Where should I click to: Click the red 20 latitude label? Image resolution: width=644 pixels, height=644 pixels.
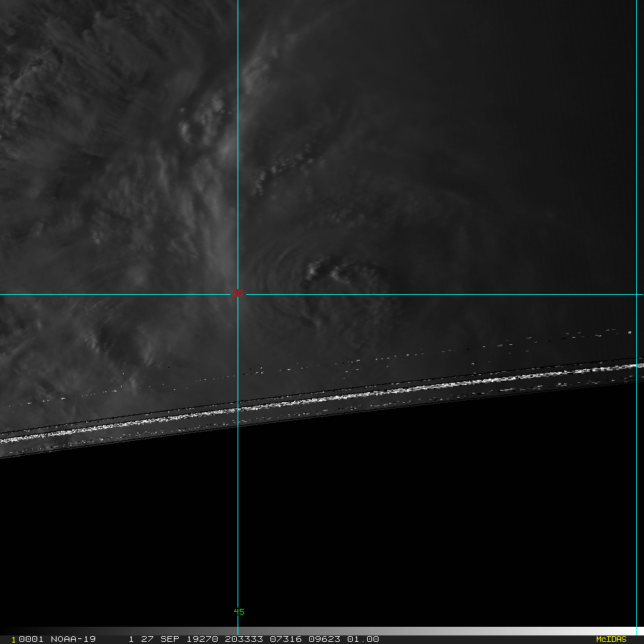click(x=238, y=293)
